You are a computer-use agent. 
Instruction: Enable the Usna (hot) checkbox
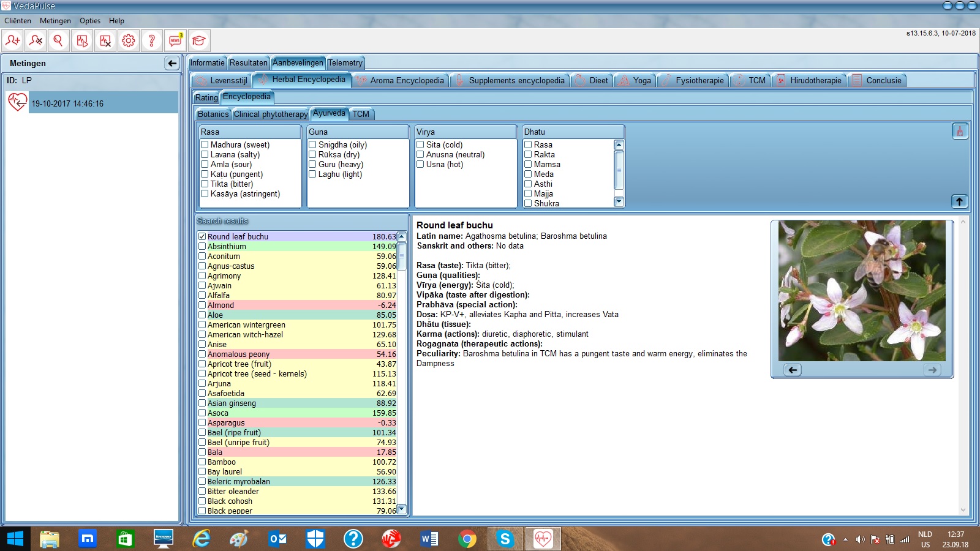tap(420, 165)
